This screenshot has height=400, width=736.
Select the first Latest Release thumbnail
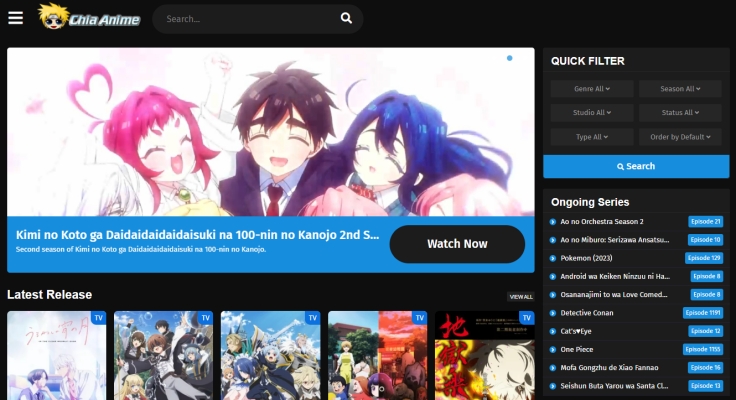tap(56, 355)
